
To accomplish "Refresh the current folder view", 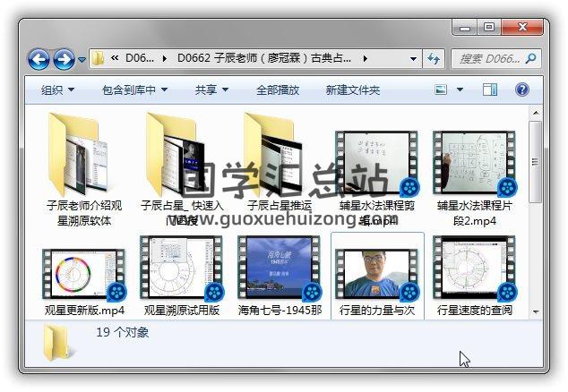I will [x=434, y=58].
